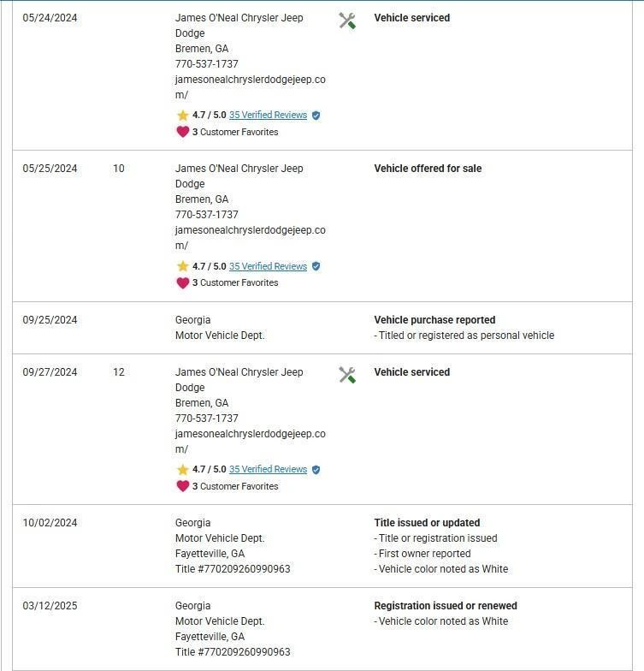This screenshot has height=671, width=644.
Task: Click the verified shield badge in the 05/25/2024 entry
Action: tap(316, 266)
